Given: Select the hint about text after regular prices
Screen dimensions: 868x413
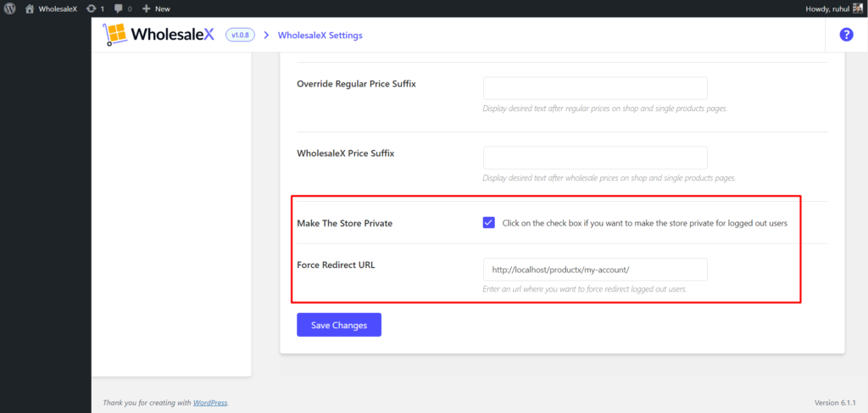Looking at the screenshot, I should (605, 109).
